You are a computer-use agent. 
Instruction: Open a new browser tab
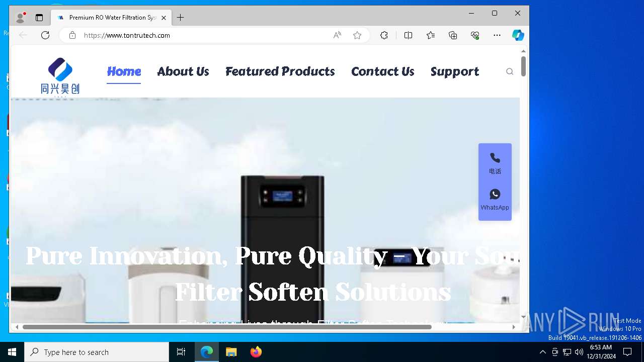tap(181, 18)
